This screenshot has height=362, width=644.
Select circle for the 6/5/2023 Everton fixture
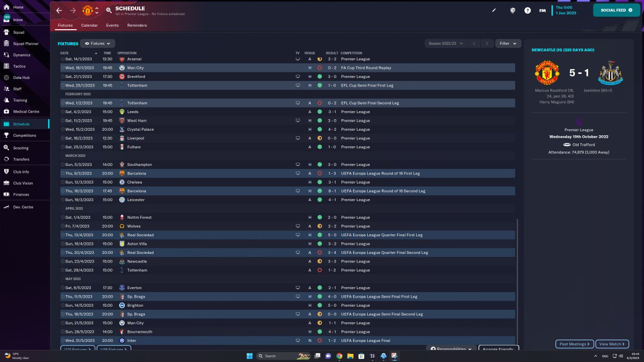63,288
